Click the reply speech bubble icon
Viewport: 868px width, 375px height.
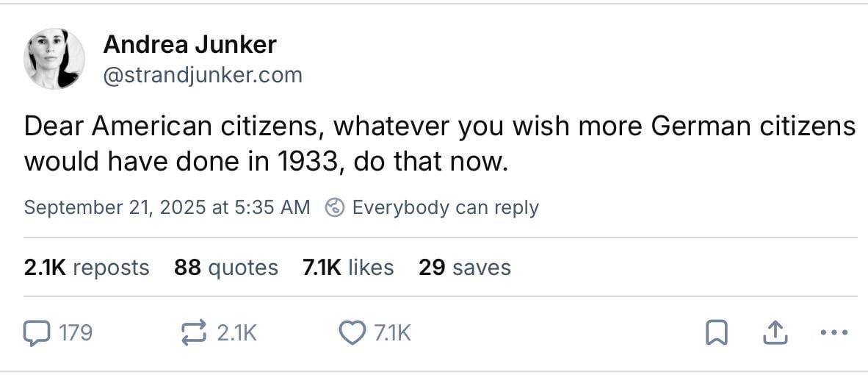pyautogui.click(x=37, y=333)
